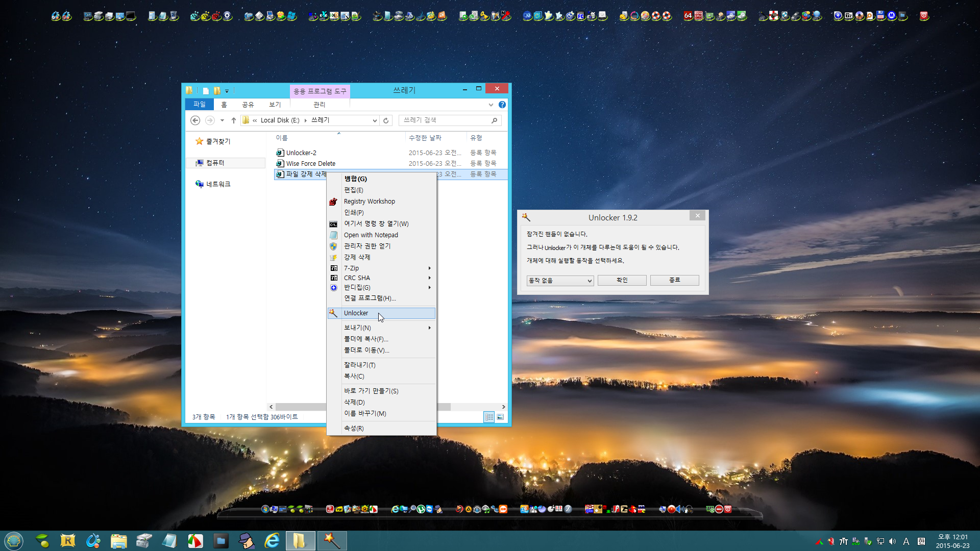The width and height of the screenshot is (980, 551).
Task: Click Local Disk (E:) in the address bar
Action: [280, 120]
